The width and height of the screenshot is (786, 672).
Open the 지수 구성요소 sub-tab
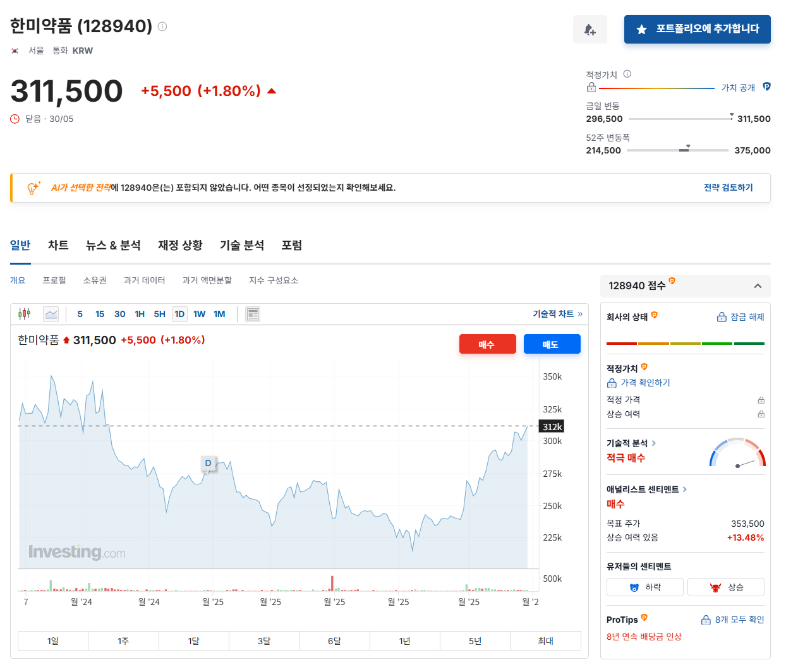tap(274, 280)
